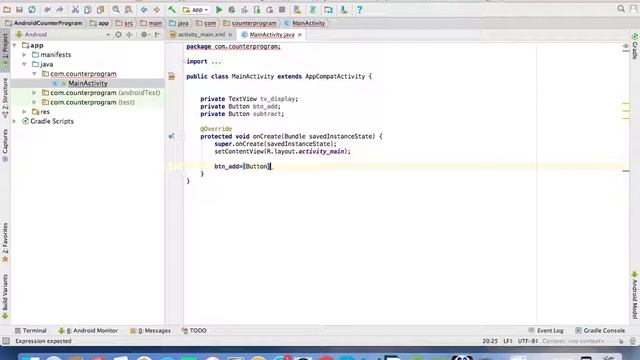The image size is (640, 360).
Task: Toggle the Captures side panel tab
Action: [5, 145]
